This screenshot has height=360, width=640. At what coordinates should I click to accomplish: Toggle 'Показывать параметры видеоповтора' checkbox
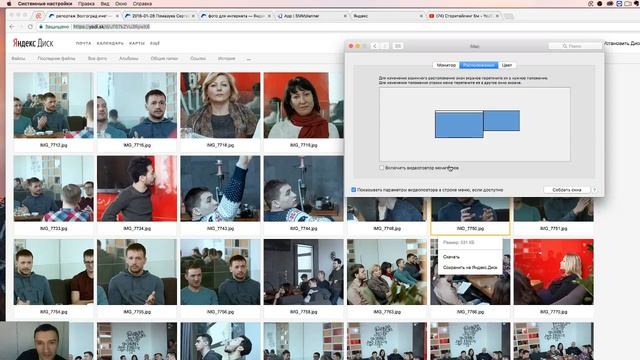[353, 190]
